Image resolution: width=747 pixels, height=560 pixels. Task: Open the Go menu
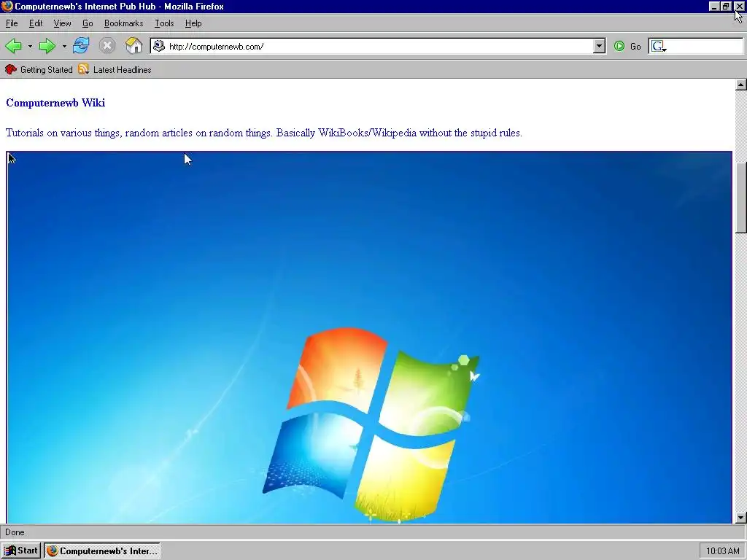[88, 23]
